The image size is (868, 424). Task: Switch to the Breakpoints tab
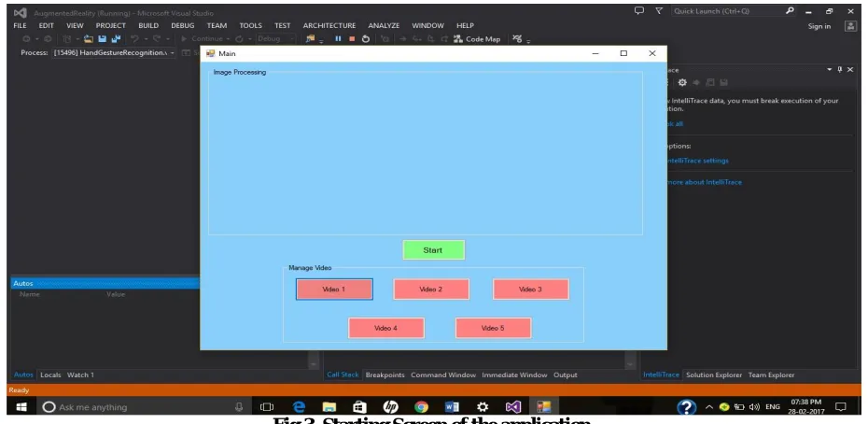click(x=385, y=375)
